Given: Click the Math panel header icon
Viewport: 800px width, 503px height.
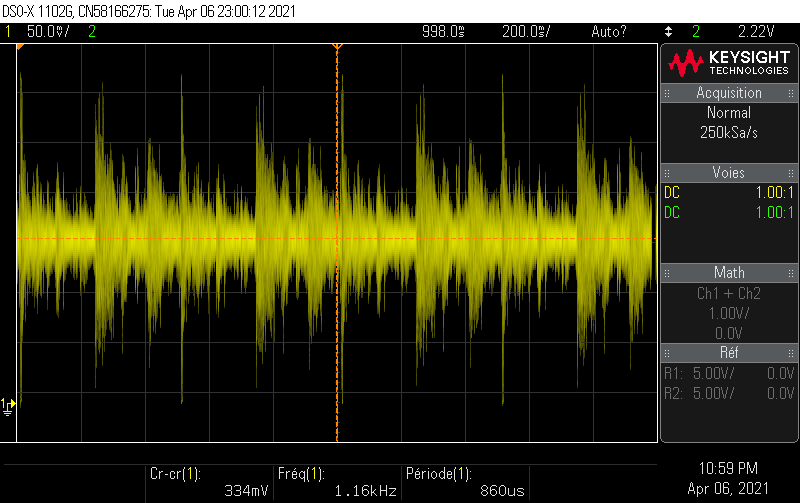Looking at the screenshot, I should [x=670, y=273].
